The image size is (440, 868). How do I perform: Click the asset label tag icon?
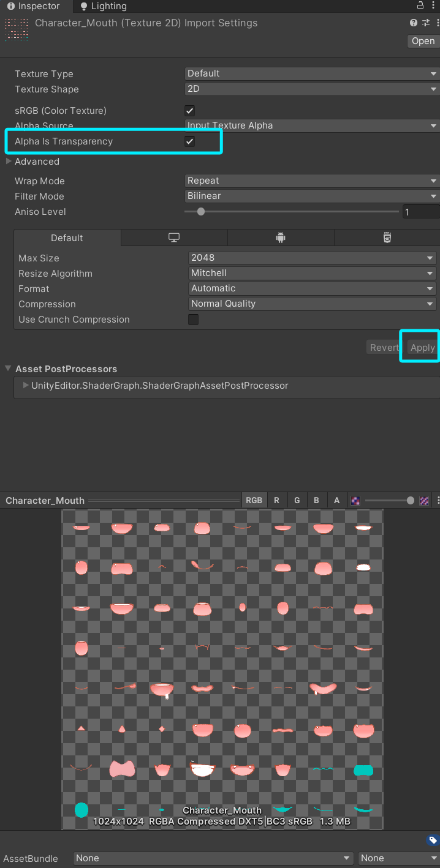(x=433, y=840)
